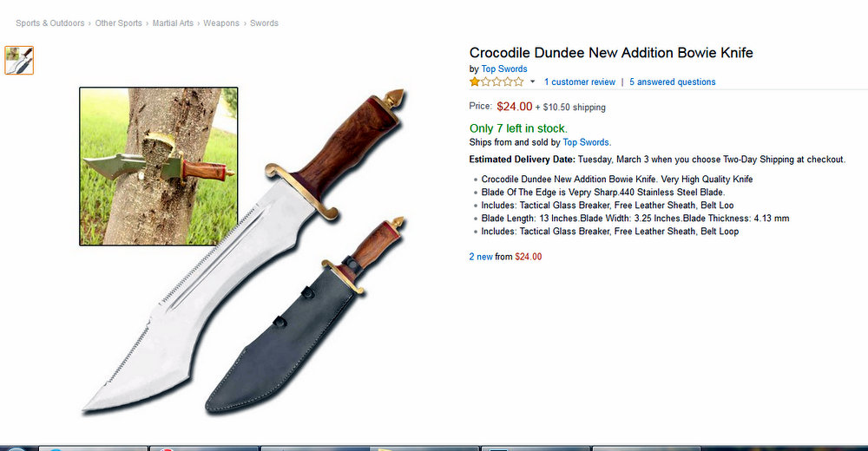Select the Weapons breadcrumb link
The width and height of the screenshot is (868, 451).
pyautogui.click(x=220, y=23)
